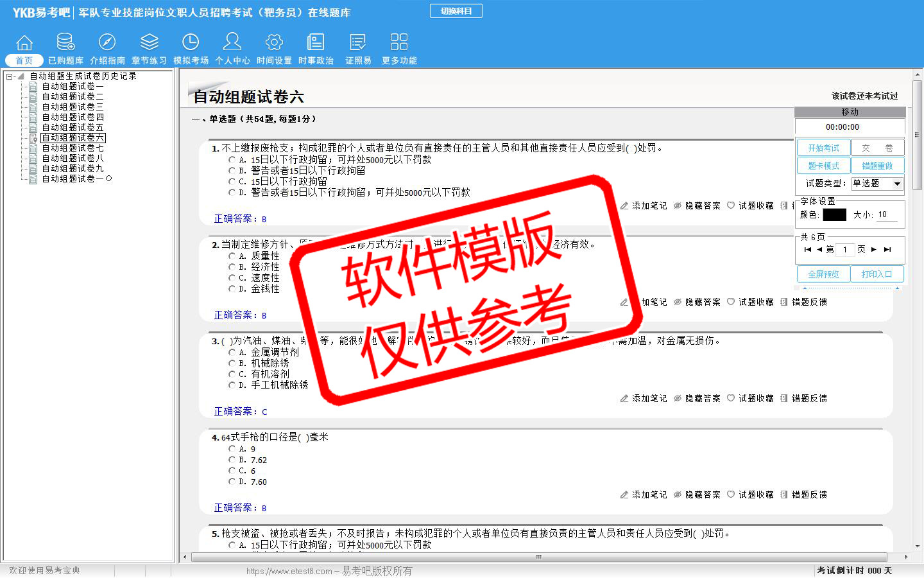The height and width of the screenshot is (578, 924).
Task: Select option B 警告或者15日以下行政拘留 in question 1
Action: coord(232,170)
